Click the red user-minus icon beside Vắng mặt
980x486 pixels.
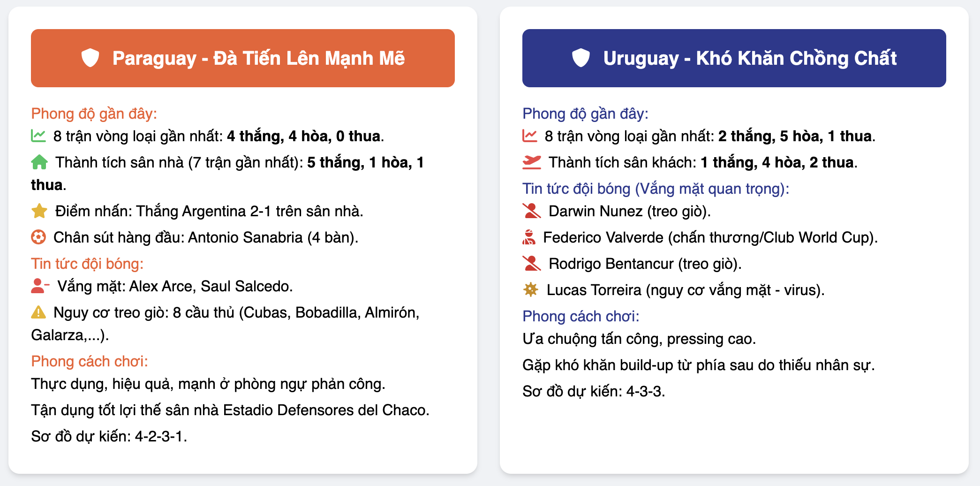[x=40, y=286]
